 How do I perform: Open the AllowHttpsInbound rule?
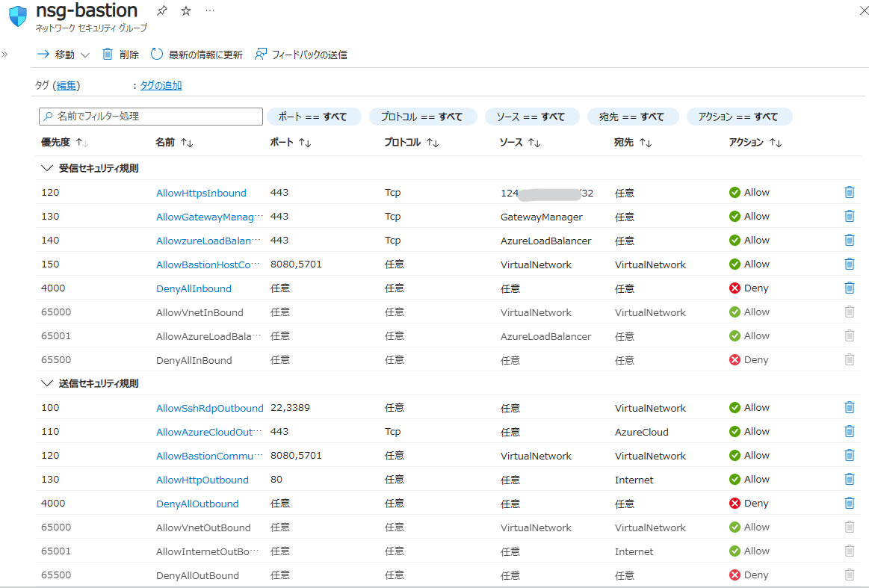coord(201,193)
